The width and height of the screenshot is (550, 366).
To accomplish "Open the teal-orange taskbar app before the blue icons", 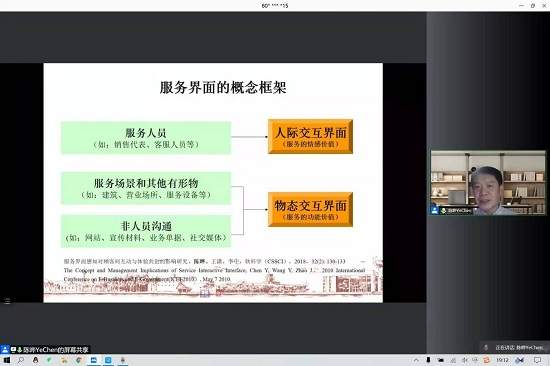I will click(x=79, y=360).
